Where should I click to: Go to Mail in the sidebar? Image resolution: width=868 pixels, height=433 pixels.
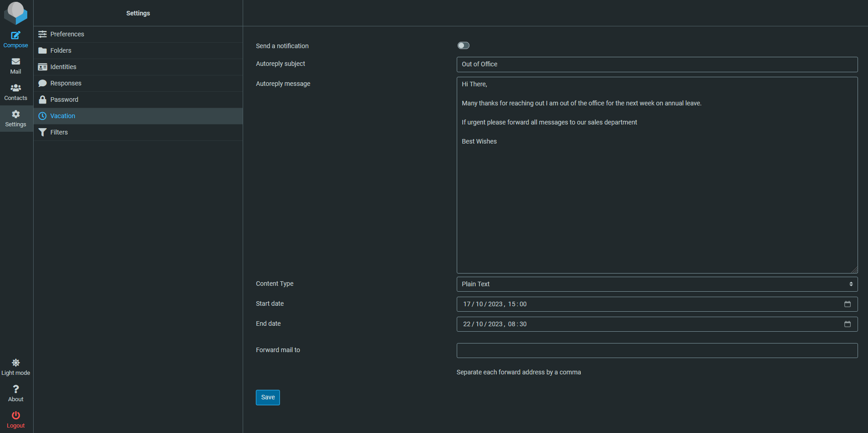coord(15,66)
